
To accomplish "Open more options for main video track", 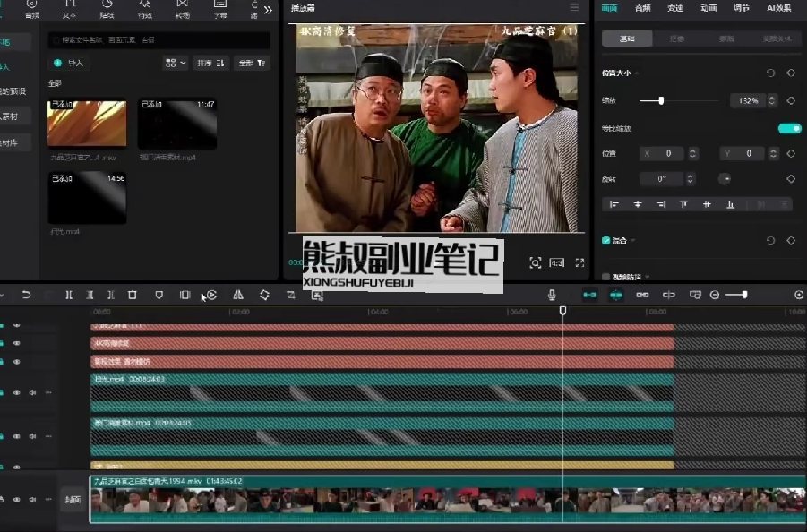I will pyautogui.click(x=48, y=499).
